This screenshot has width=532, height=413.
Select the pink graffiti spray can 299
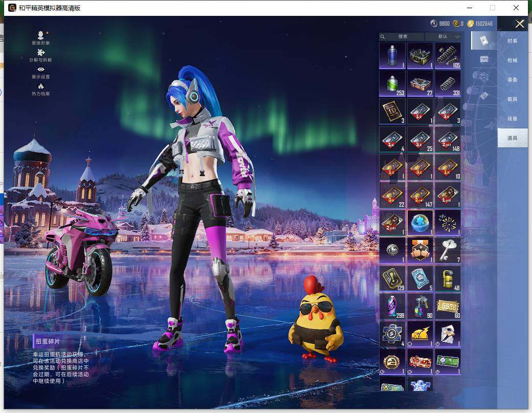[x=392, y=306]
